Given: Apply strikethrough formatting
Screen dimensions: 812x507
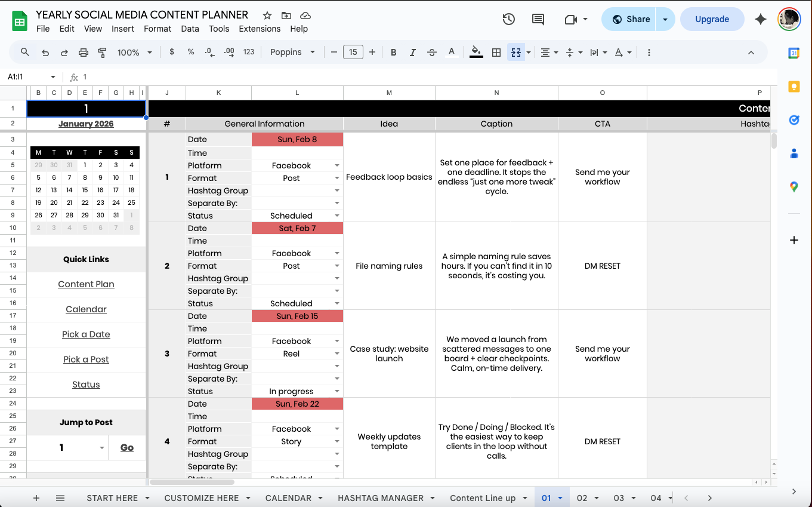Looking at the screenshot, I should pos(432,52).
